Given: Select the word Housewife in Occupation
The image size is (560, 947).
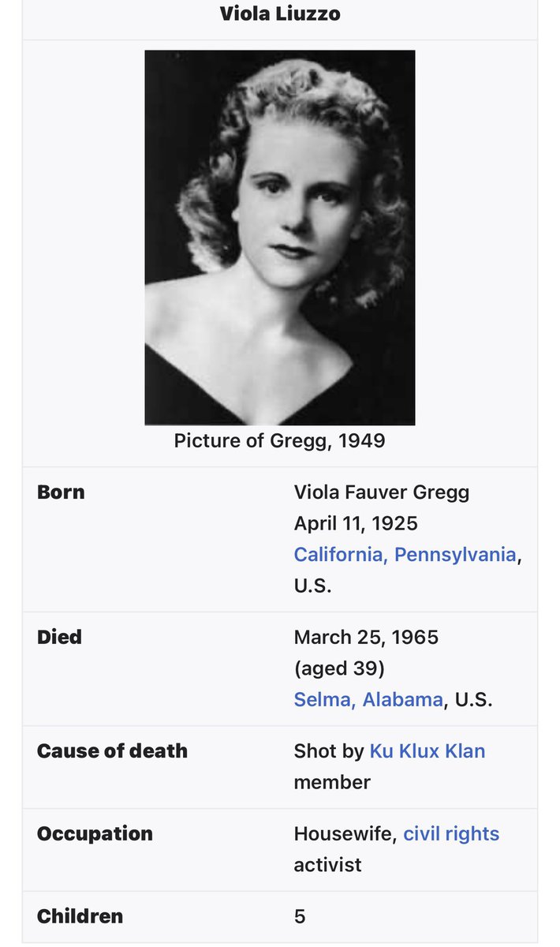Looking at the screenshot, I should coord(345,833).
